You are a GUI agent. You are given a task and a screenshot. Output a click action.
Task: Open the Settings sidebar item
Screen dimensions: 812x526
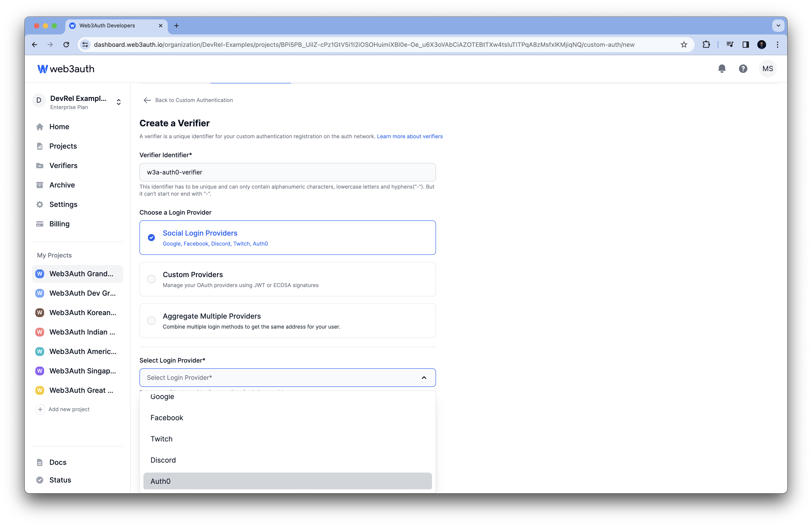pos(77,204)
